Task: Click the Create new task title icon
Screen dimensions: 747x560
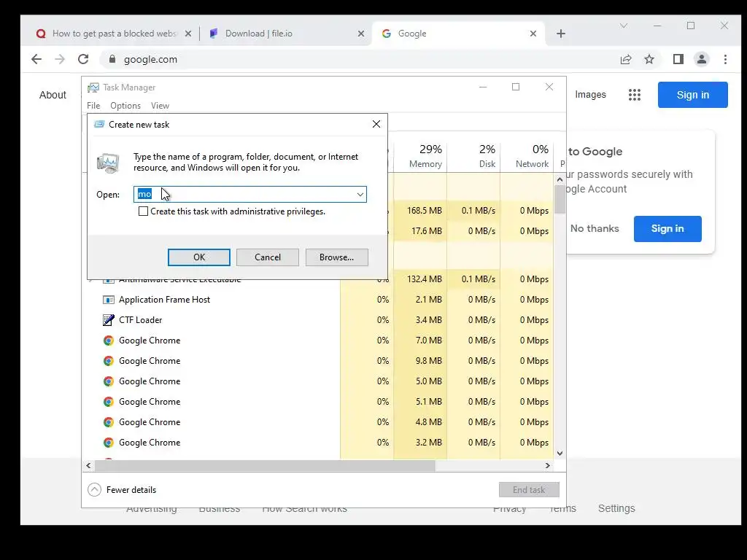Action: tap(99, 124)
